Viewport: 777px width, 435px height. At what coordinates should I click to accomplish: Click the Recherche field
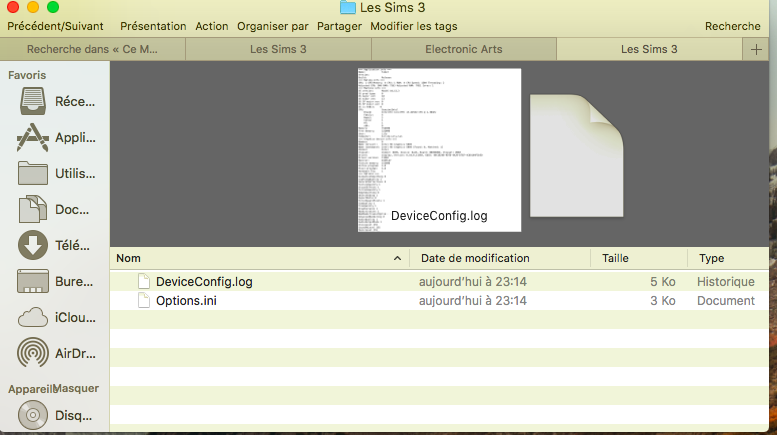pyautogui.click(x=732, y=26)
